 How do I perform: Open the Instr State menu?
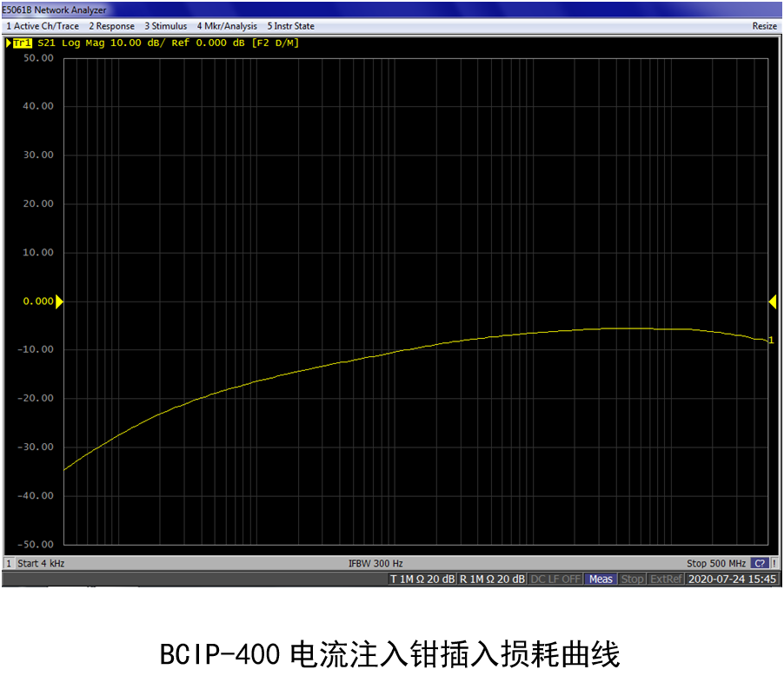point(290,26)
